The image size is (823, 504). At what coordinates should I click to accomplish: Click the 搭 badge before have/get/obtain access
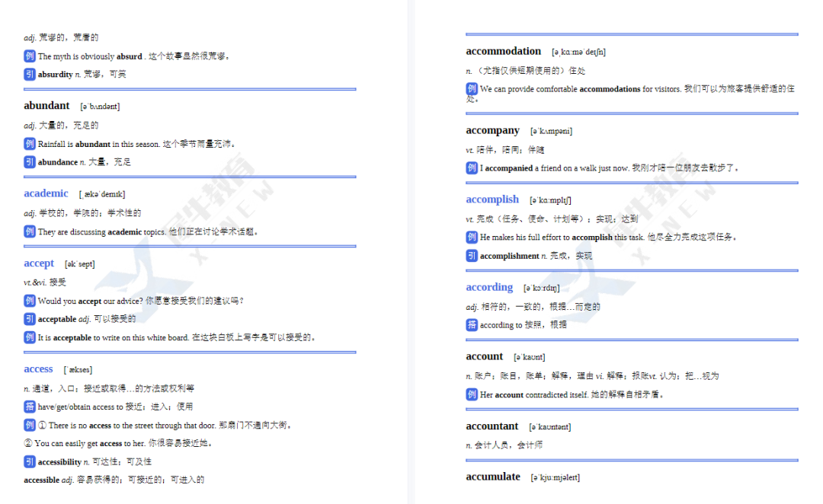pos(30,406)
